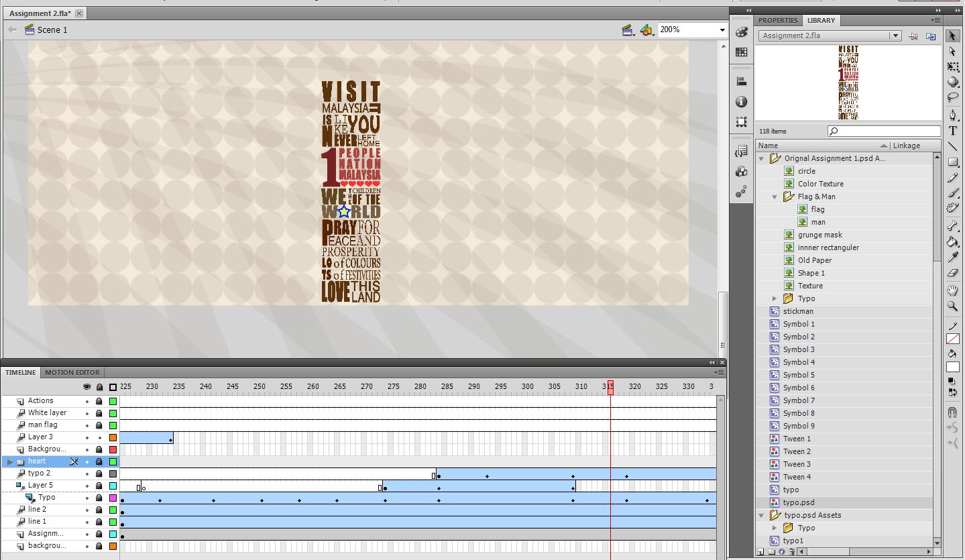Select the Brush tool
The image size is (965, 560).
pyautogui.click(x=952, y=192)
